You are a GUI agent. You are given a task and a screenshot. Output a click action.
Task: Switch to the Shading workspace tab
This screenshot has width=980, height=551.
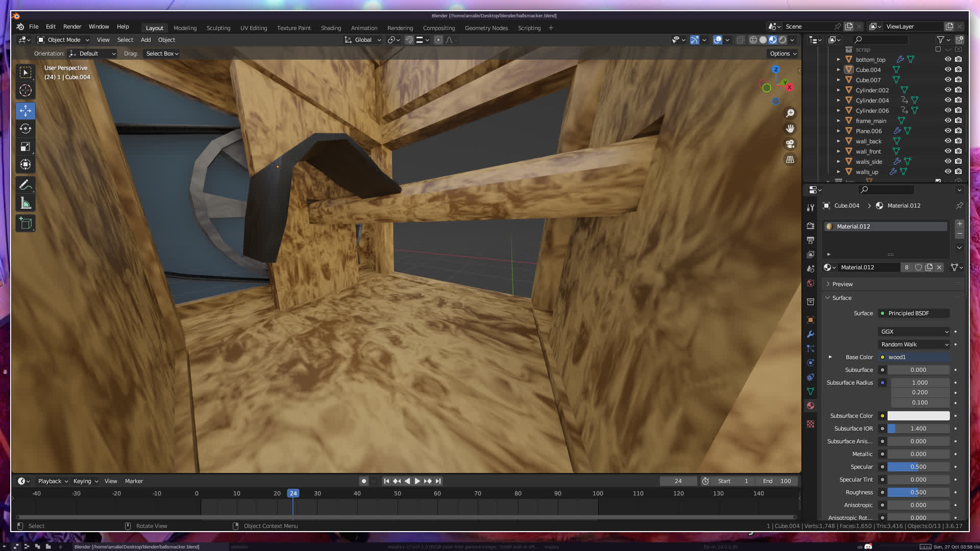[331, 28]
